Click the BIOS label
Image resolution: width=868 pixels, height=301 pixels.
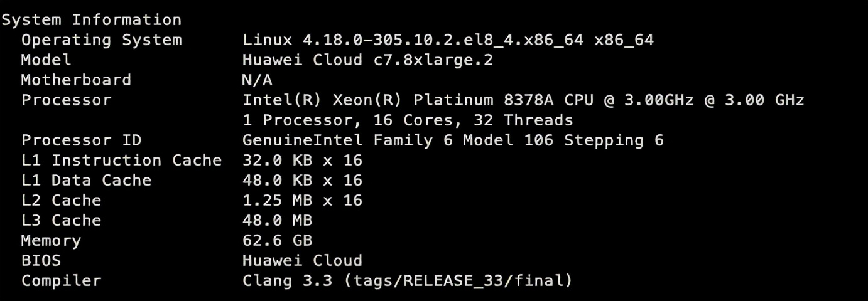(41, 261)
